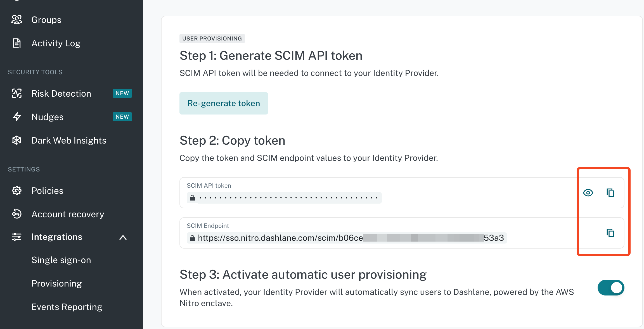The height and width of the screenshot is (329, 644).
Task: Copy the SCIM Endpoint URL
Action: pyautogui.click(x=610, y=233)
